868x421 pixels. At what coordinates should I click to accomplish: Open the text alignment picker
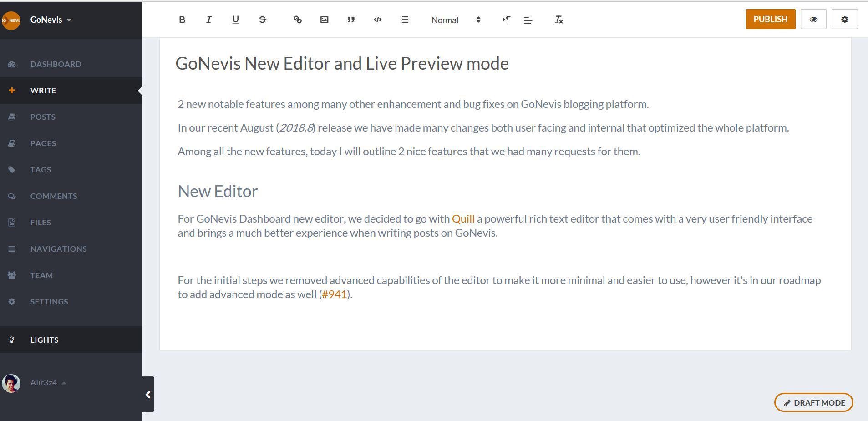coord(528,20)
